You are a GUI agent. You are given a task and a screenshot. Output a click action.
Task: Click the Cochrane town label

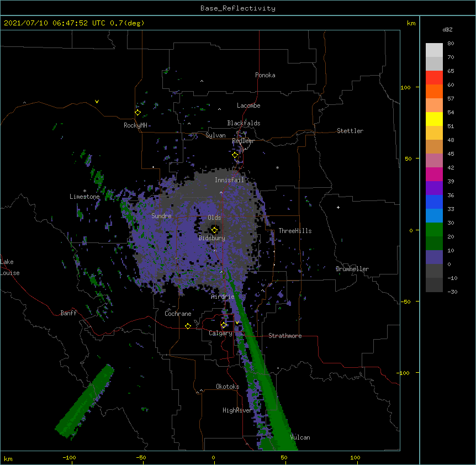(178, 314)
